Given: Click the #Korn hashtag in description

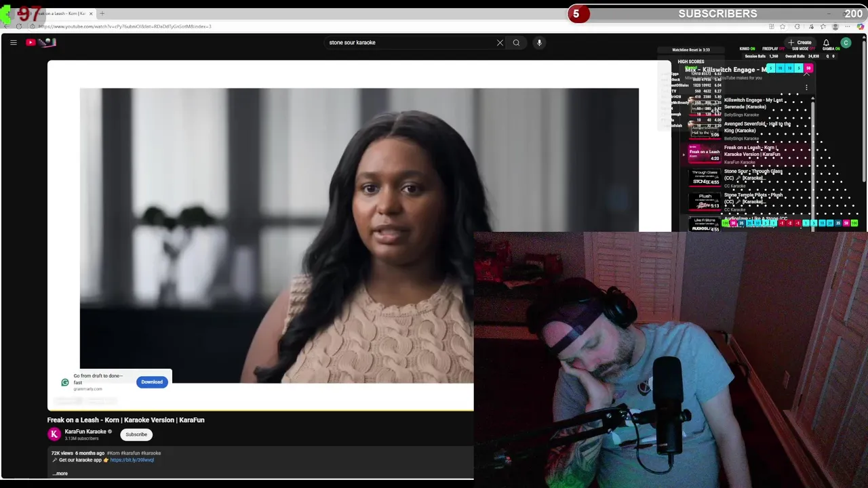Looking at the screenshot, I should pos(113,453).
